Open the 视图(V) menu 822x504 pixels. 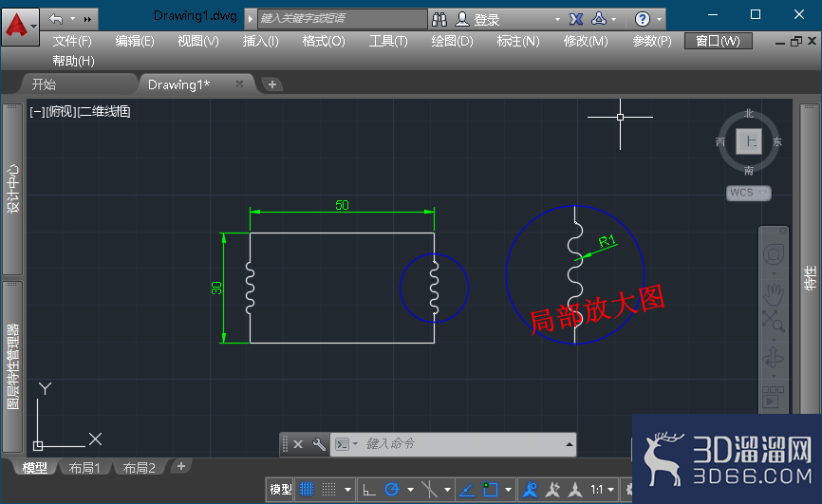tap(198, 41)
